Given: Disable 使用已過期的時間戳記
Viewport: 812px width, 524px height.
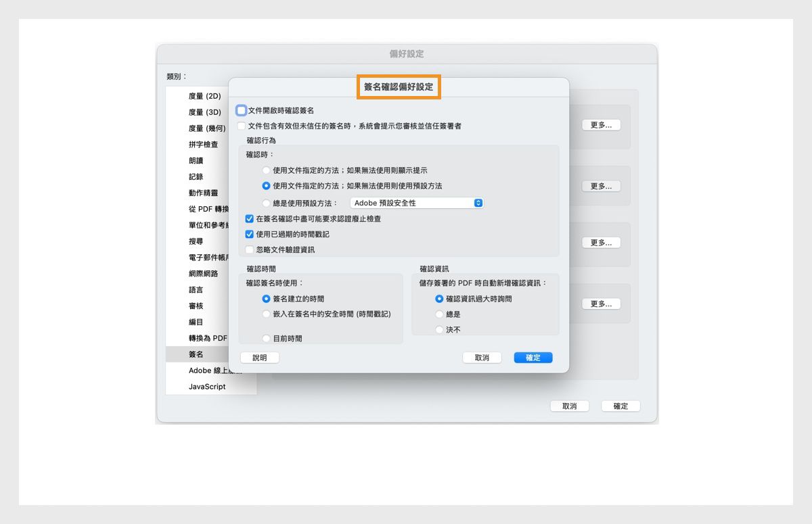Looking at the screenshot, I should tap(250, 233).
